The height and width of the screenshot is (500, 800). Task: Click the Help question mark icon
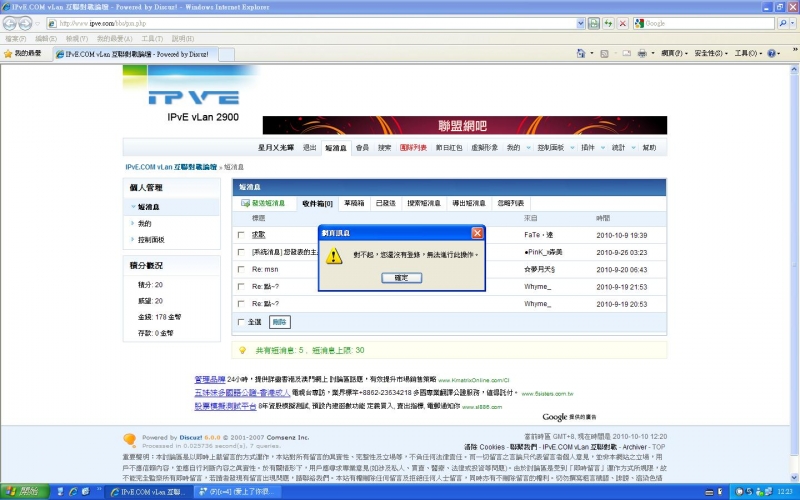[x=771, y=53]
